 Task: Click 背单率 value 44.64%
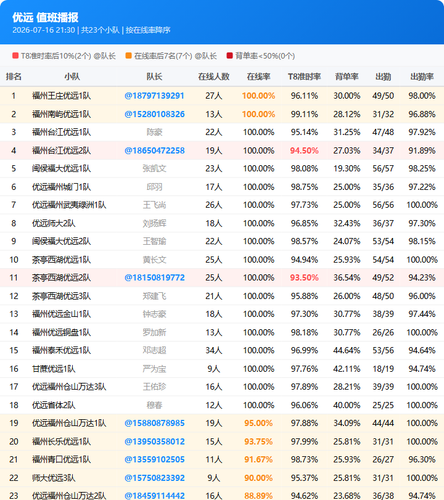[347, 351]
